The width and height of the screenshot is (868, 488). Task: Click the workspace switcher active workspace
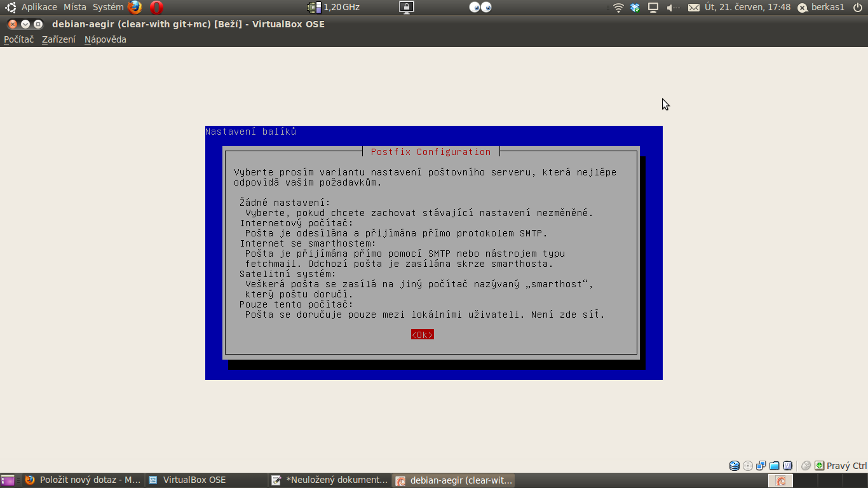point(780,480)
